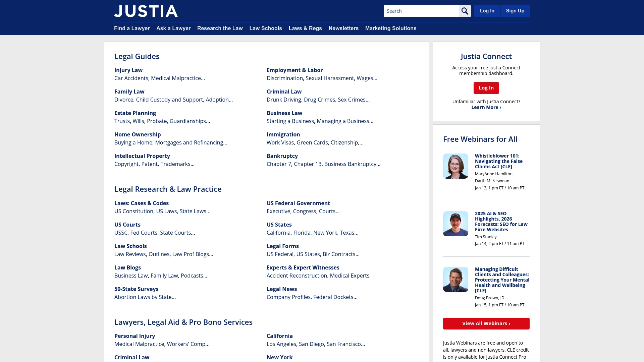
Task: Click the View All Webinars button
Action: coord(486,323)
